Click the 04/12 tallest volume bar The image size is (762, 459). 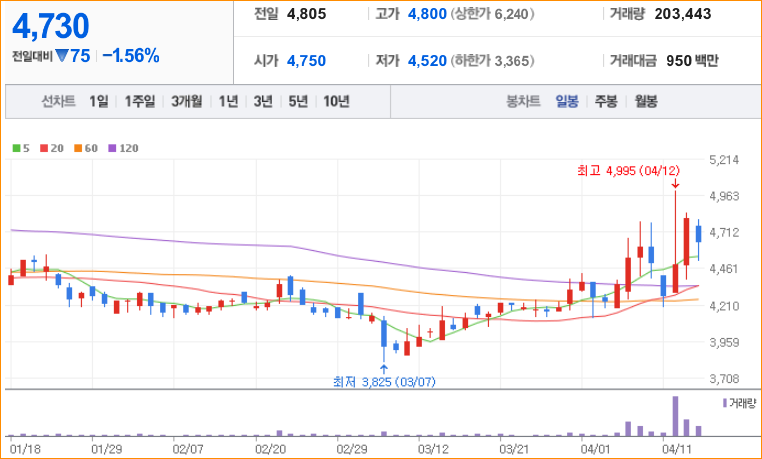click(675, 416)
